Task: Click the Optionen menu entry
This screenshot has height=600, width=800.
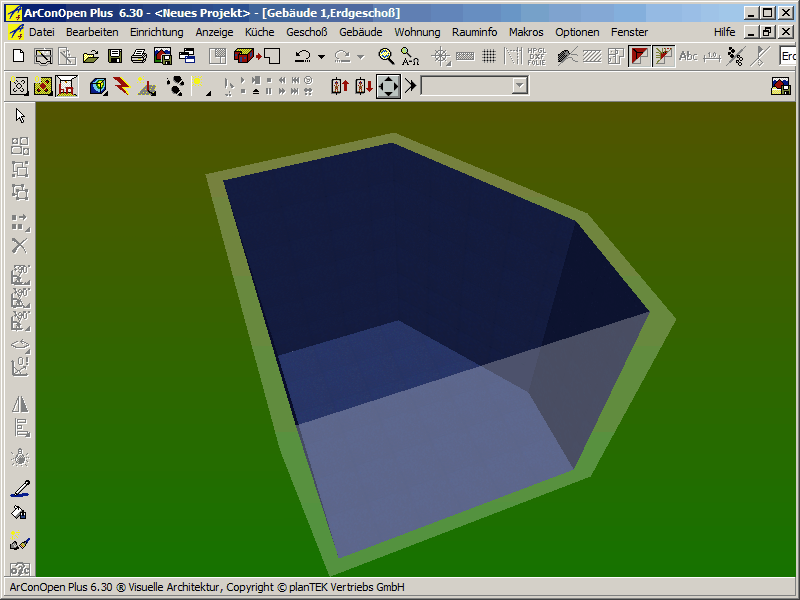Action: tap(577, 32)
